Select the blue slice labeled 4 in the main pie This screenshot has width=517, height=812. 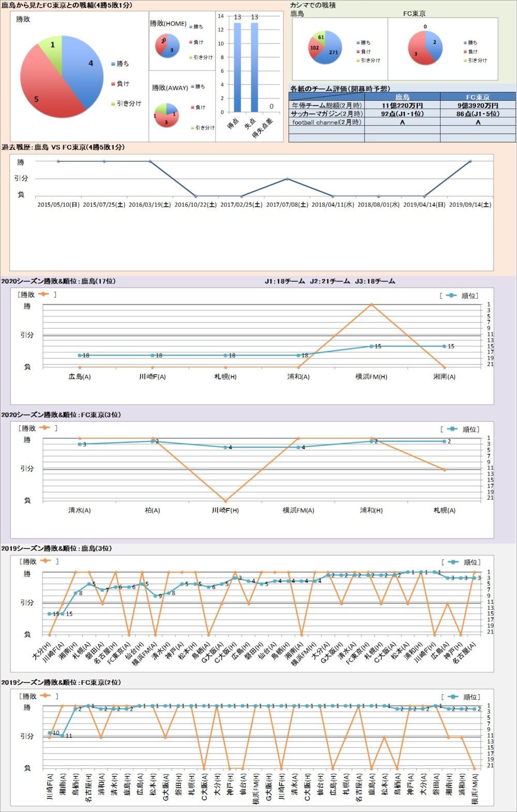click(x=85, y=65)
